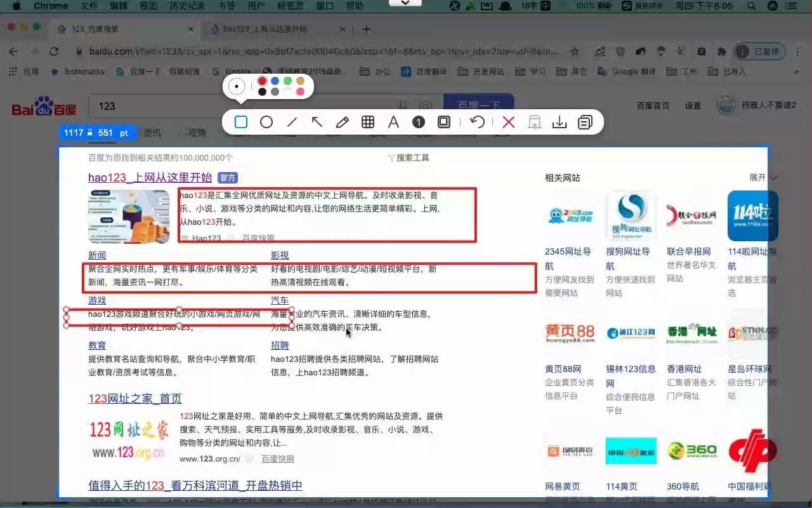Image resolution: width=812 pixels, height=508 pixels.
Task: Choose the stroke thickness dot
Action: click(237, 86)
